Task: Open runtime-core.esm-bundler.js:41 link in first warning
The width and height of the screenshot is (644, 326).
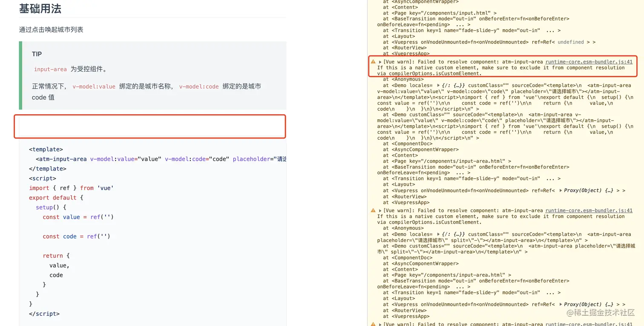Action: point(589,62)
